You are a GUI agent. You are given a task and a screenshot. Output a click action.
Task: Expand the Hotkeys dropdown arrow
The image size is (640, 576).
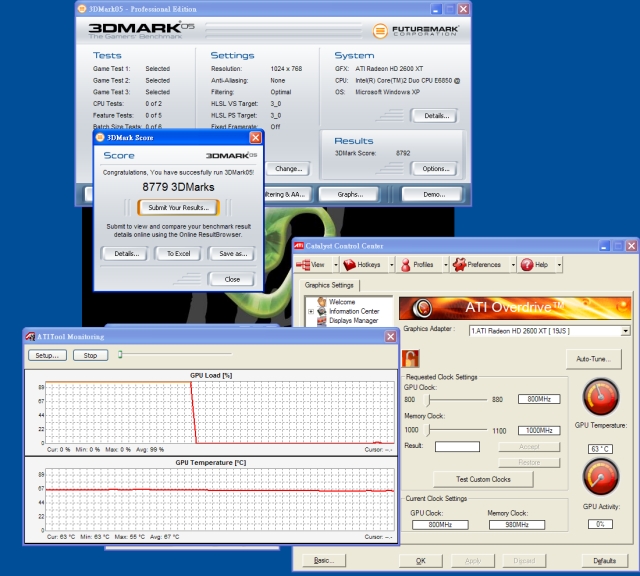coord(391,265)
